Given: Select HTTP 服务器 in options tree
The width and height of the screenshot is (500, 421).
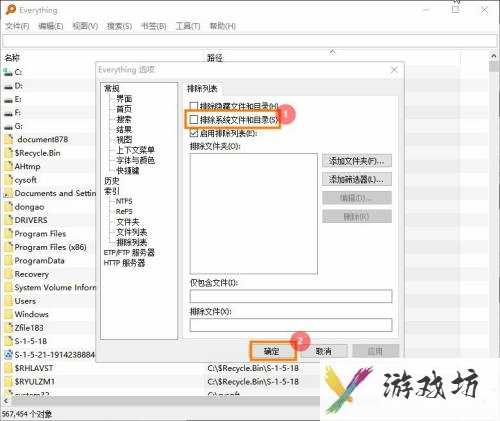Looking at the screenshot, I should pos(124,263).
